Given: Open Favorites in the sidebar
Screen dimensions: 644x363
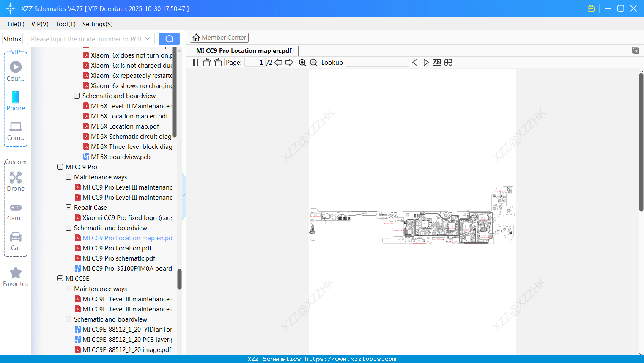Looking at the screenshot, I should (16, 277).
